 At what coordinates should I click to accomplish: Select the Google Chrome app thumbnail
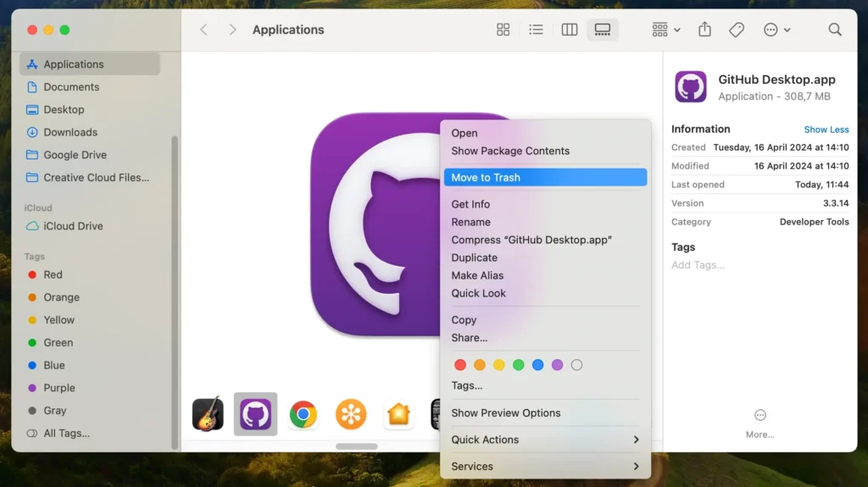click(x=303, y=414)
